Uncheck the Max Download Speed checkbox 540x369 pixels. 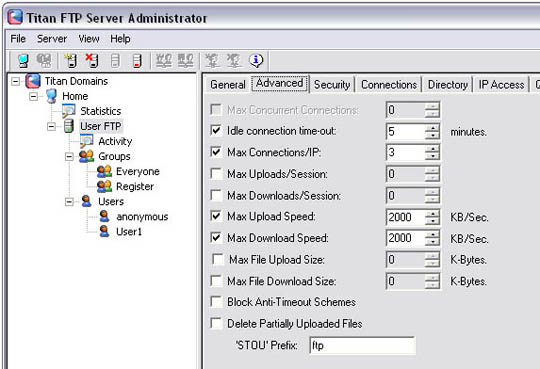[216, 238]
